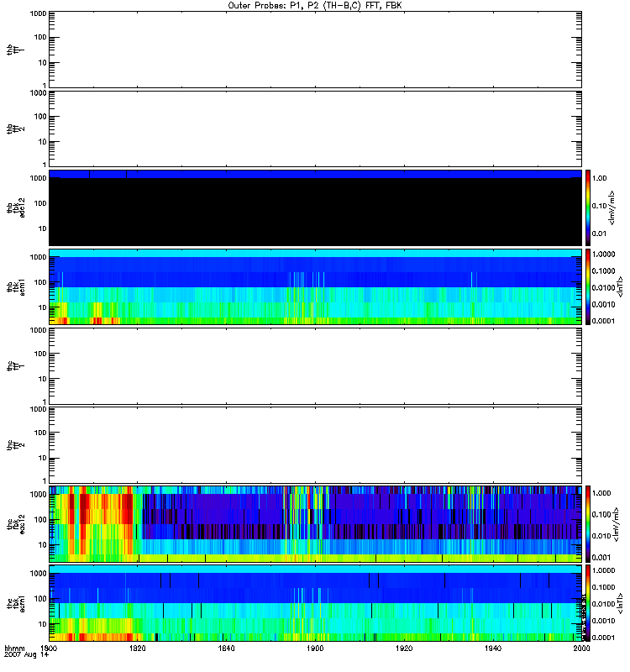Click the '2007 Aug 14' date label
This screenshot has height=672, width=630.
point(23,656)
